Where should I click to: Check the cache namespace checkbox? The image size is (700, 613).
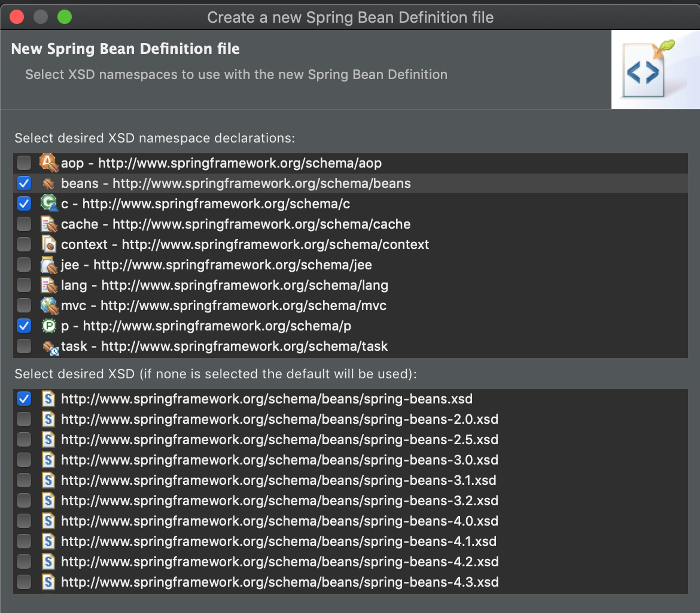(24, 224)
